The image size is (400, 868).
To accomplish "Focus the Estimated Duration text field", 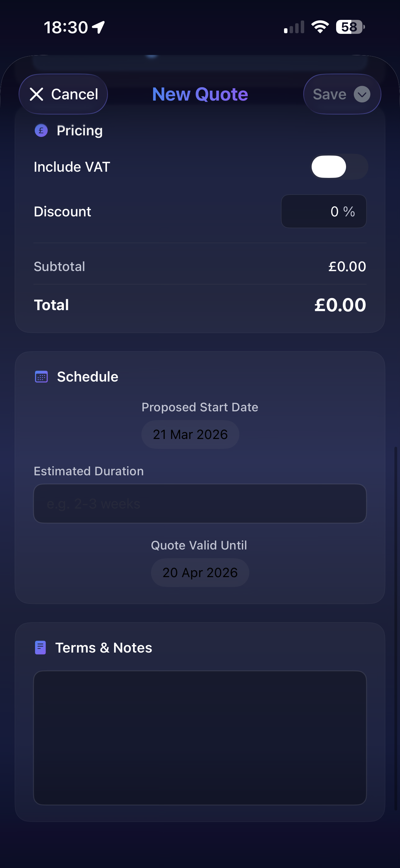I will click(200, 504).
